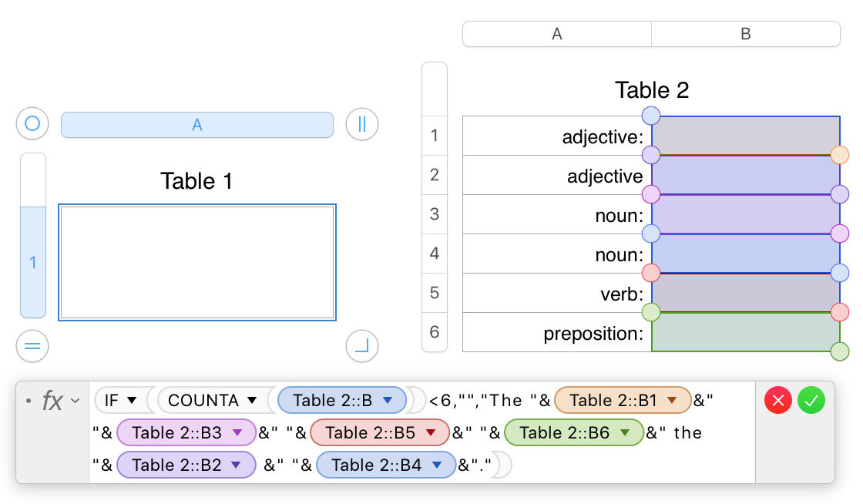Click the green-shaded preposition value cell
The height and width of the screenshot is (504, 863).
point(745,332)
